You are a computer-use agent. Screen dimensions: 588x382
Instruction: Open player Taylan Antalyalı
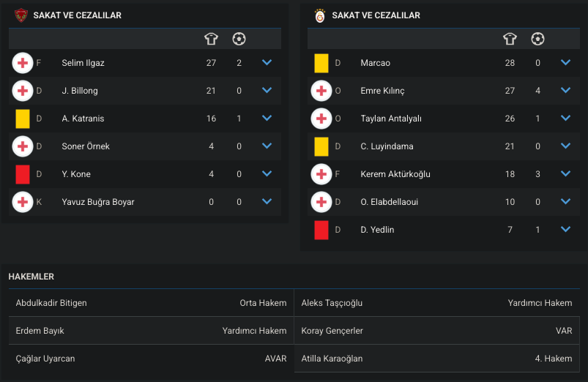[391, 119]
